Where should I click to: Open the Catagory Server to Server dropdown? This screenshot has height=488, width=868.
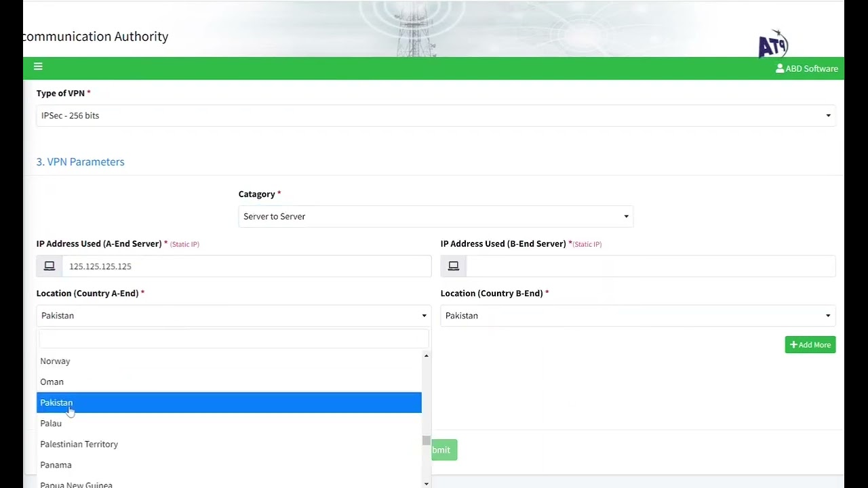(x=436, y=217)
